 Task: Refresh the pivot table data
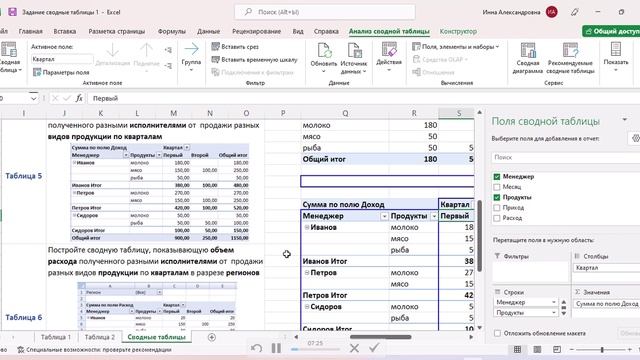[x=324, y=57]
